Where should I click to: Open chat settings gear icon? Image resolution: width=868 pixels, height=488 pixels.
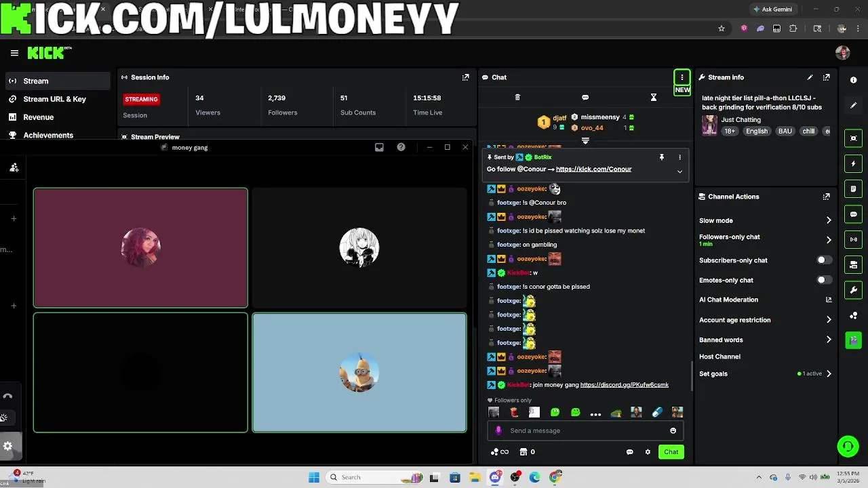click(648, 452)
